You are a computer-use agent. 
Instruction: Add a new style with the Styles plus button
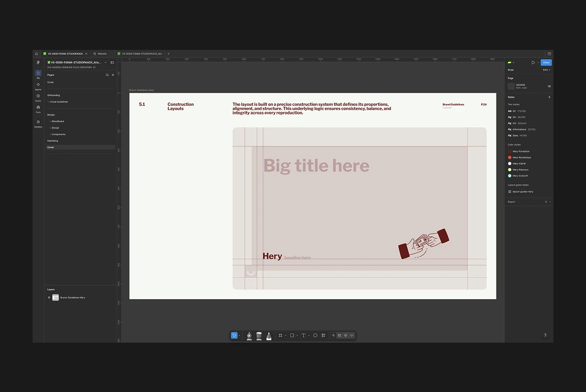[x=549, y=97]
